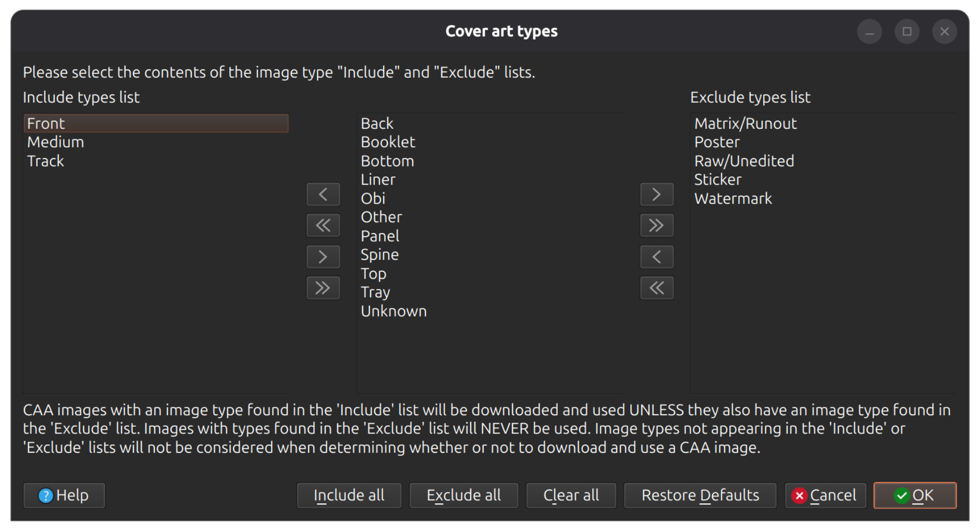Open Help for cover art types
The image size is (980, 532).
(x=64, y=495)
